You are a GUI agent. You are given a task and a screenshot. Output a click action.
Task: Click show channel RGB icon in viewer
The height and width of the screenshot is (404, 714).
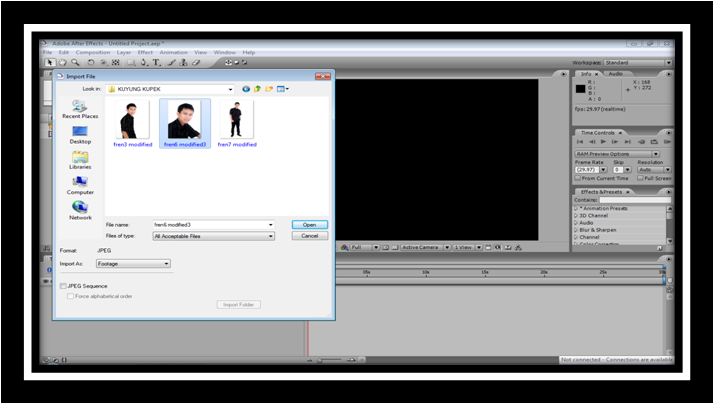tap(344, 247)
